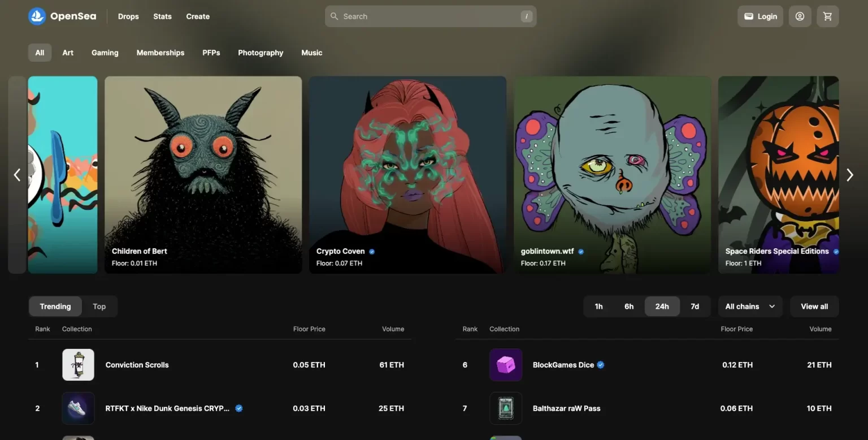
Task: Select the Gaming category tab
Action: 105,53
